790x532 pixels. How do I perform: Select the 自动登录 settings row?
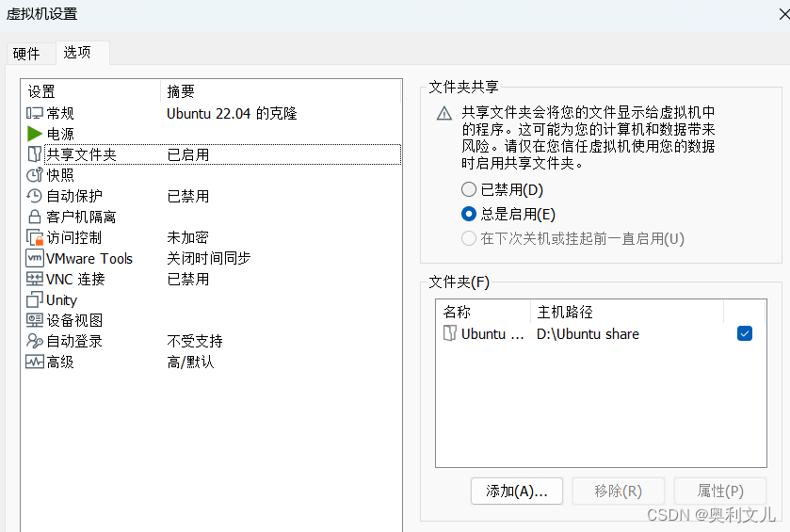[214, 341]
